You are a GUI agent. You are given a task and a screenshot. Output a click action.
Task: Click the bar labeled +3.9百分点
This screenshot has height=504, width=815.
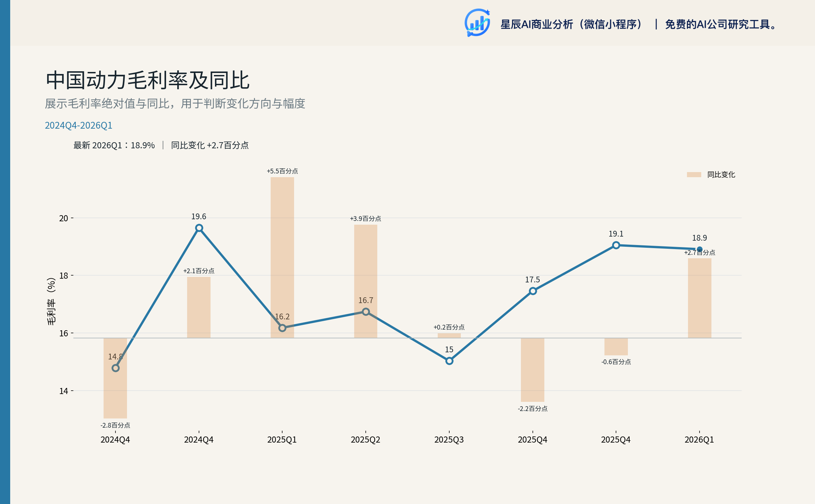coord(366,281)
